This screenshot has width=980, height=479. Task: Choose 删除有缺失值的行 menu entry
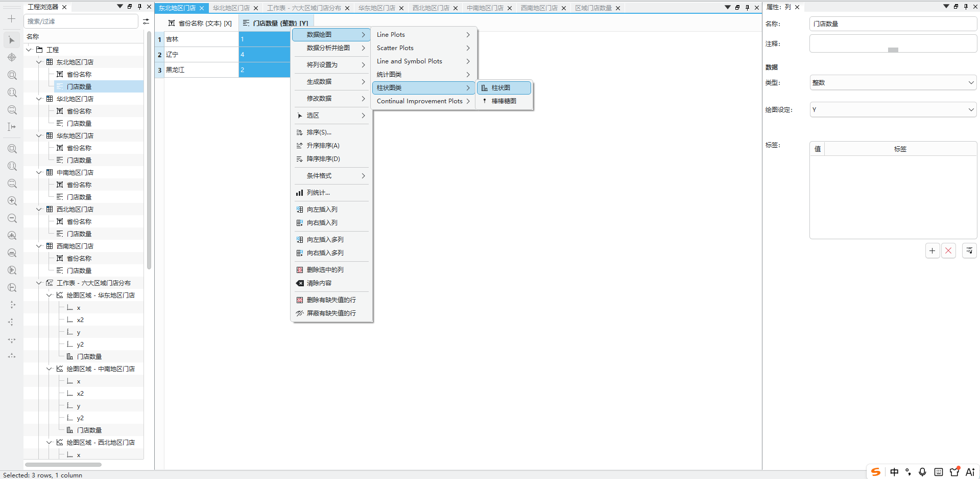click(x=332, y=300)
